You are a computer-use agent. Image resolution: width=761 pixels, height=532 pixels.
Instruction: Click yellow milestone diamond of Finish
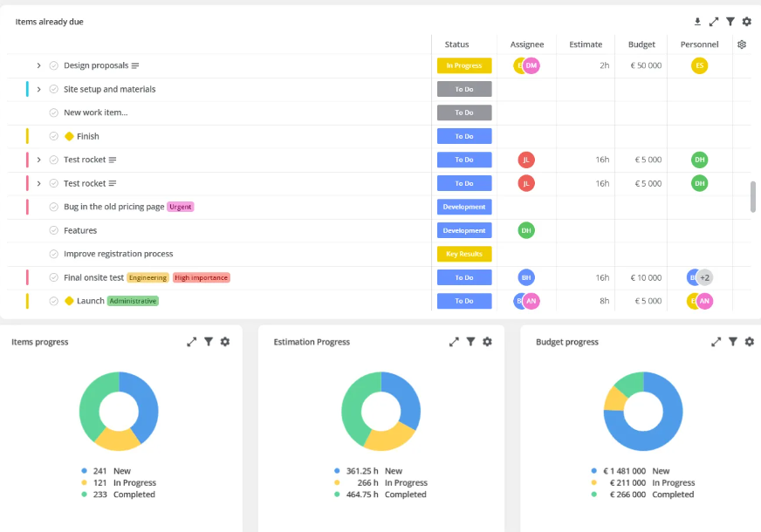(x=69, y=136)
